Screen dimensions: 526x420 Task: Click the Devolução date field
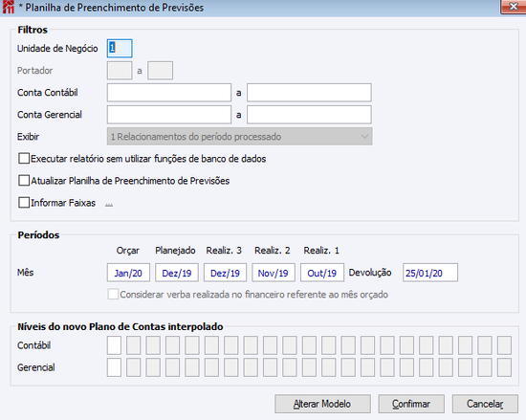pos(430,273)
